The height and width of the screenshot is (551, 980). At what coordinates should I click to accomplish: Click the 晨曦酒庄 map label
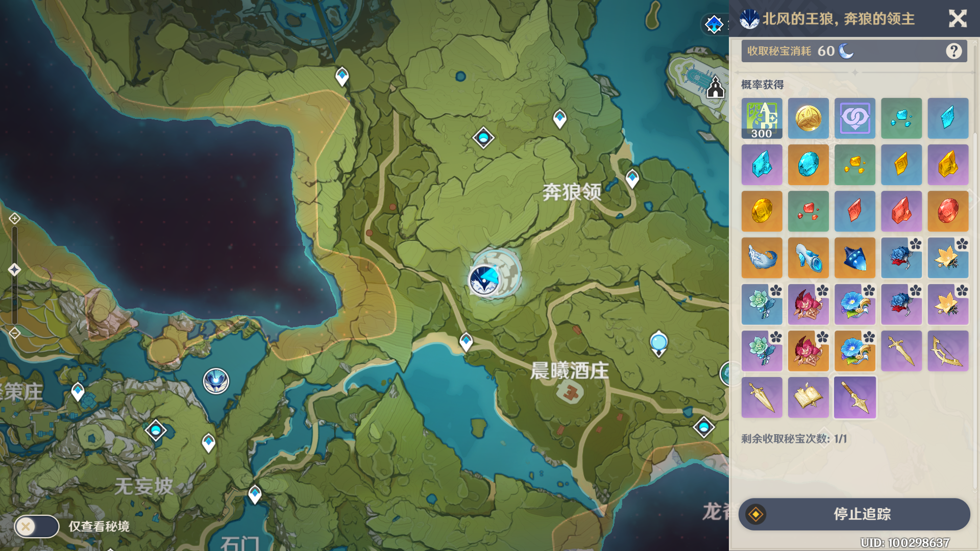click(570, 371)
